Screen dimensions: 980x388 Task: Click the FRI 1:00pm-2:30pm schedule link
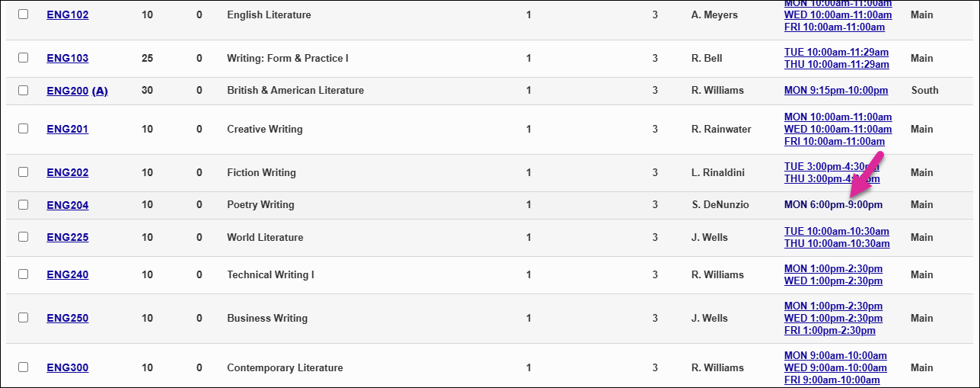(x=830, y=331)
